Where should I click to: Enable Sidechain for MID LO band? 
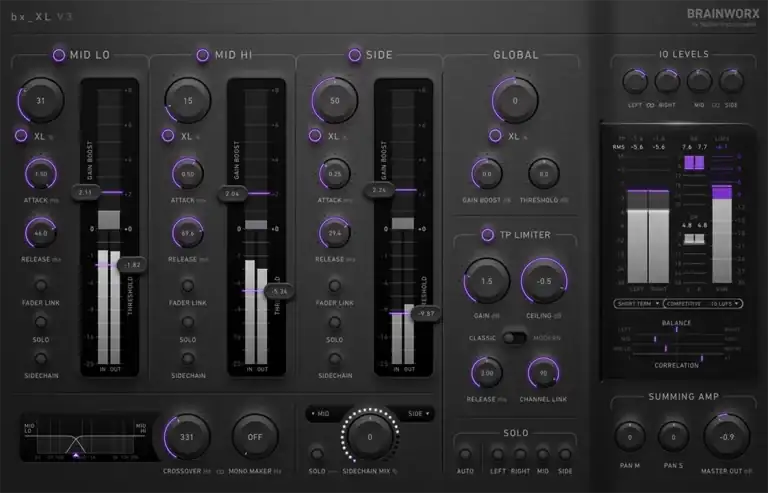41,358
